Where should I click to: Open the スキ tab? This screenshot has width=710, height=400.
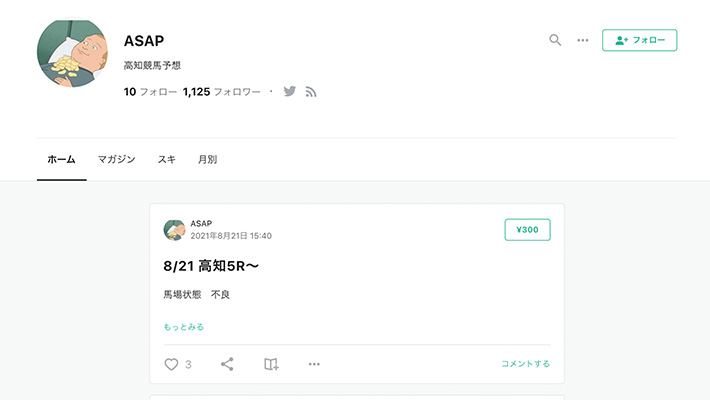tap(166, 159)
